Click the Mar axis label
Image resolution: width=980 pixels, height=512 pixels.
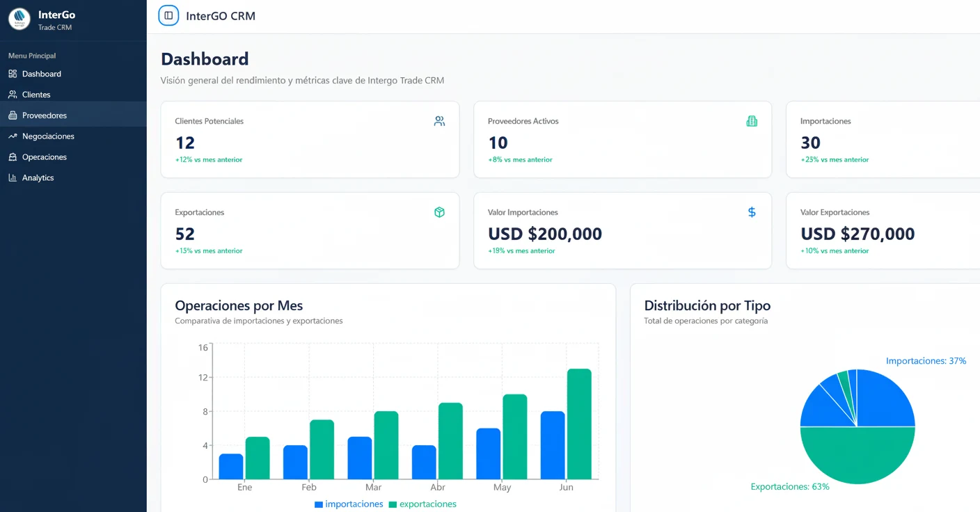pos(374,488)
